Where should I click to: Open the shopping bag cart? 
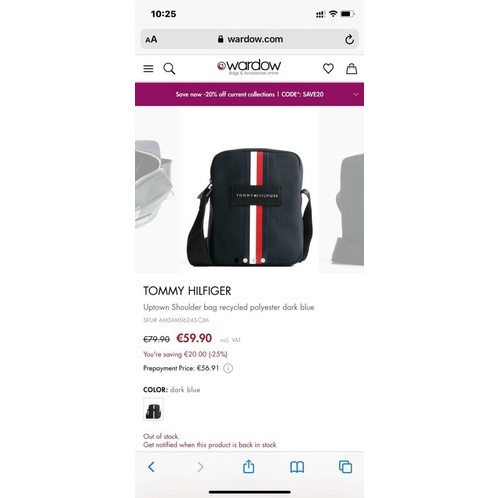(x=351, y=68)
